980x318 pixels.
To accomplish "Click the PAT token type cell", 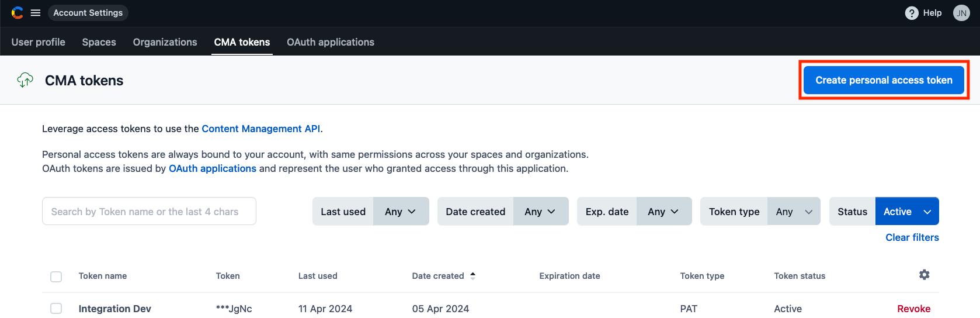I will click(x=689, y=309).
